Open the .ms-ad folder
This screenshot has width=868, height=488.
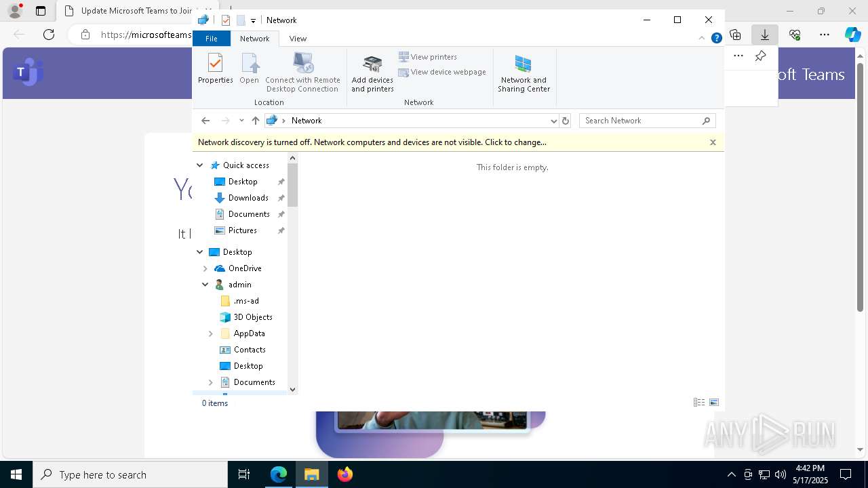tap(246, 301)
